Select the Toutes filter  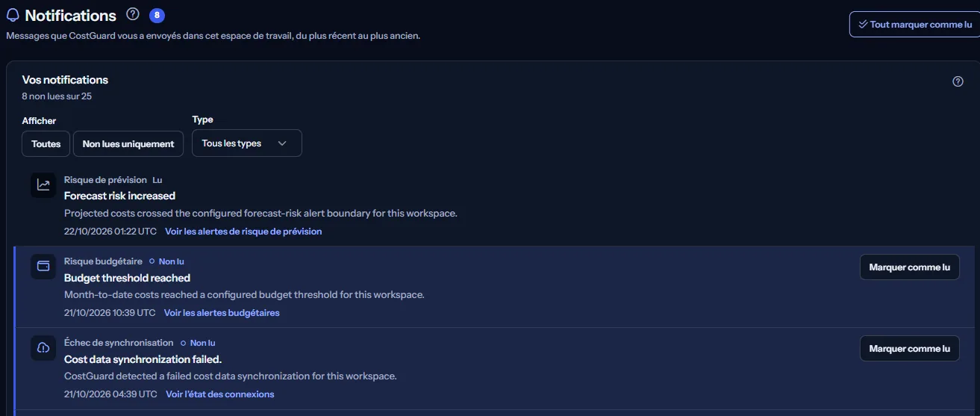[x=46, y=143]
